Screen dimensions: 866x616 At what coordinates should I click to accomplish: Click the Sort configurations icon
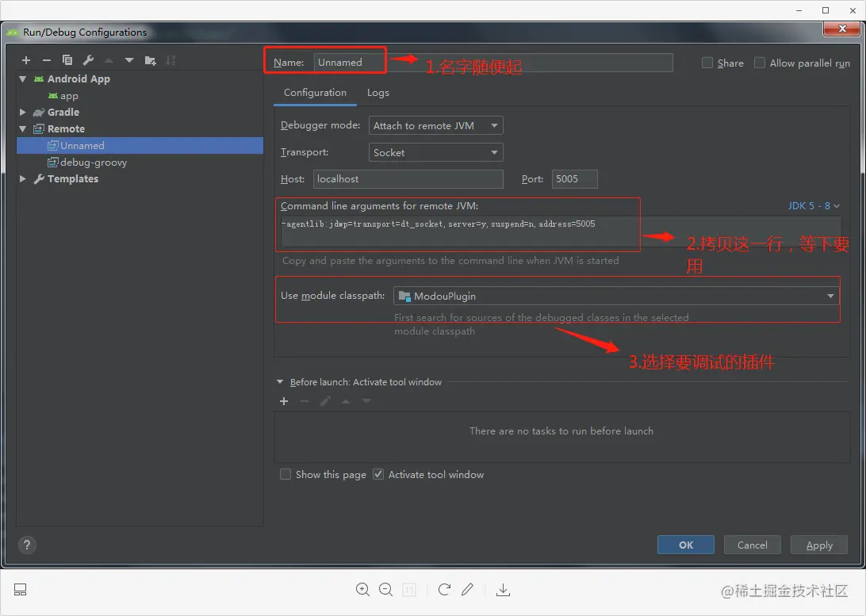coord(171,60)
